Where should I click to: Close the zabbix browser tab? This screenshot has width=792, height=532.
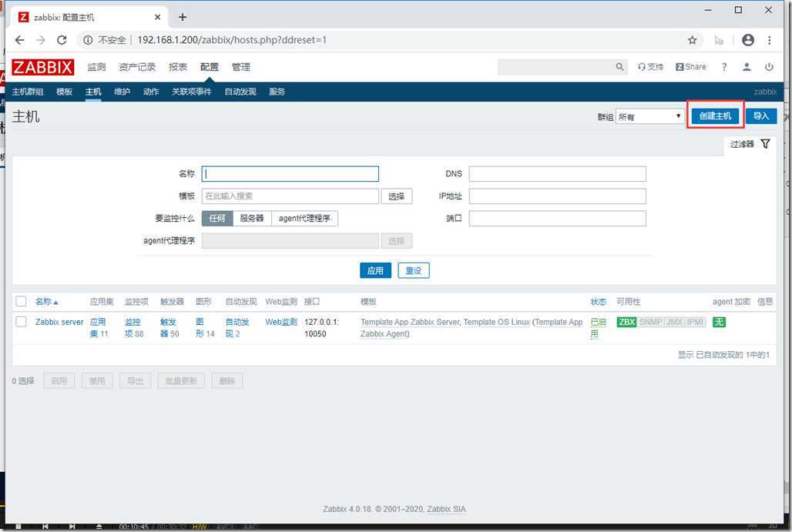(x=158, y=17)
